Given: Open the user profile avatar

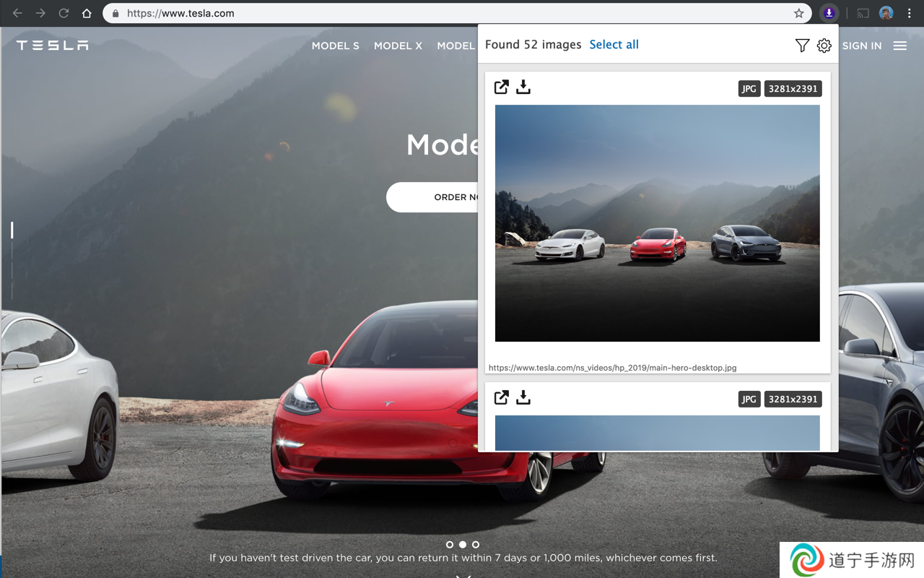Looking at the screenshot, I should coord(886,13).
